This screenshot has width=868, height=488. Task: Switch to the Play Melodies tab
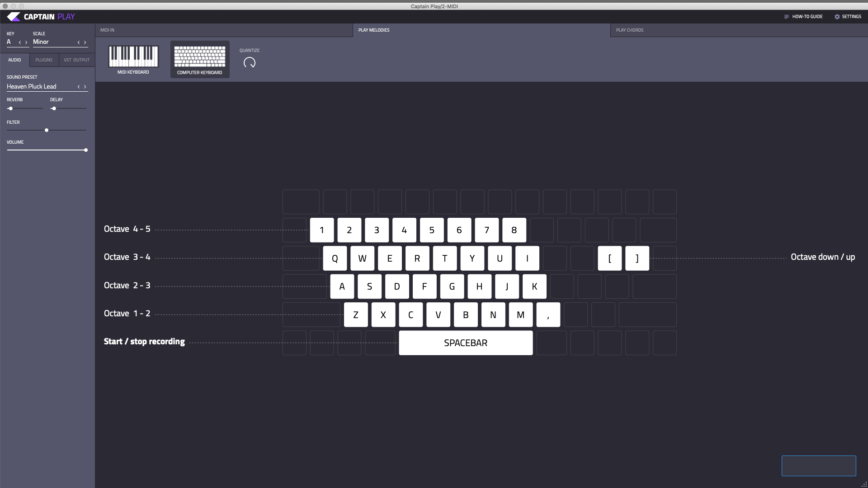481,30
